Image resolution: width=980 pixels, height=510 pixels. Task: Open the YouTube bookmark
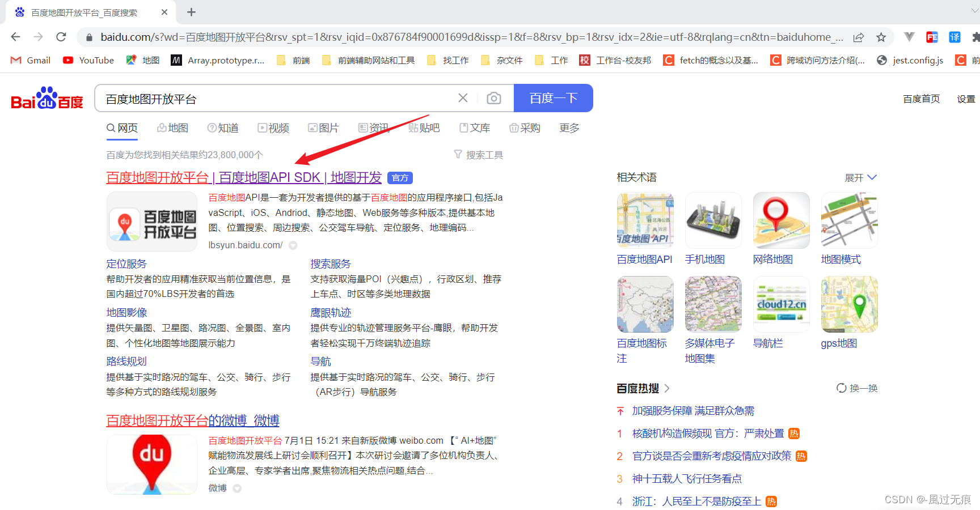[x=88, y=60]
